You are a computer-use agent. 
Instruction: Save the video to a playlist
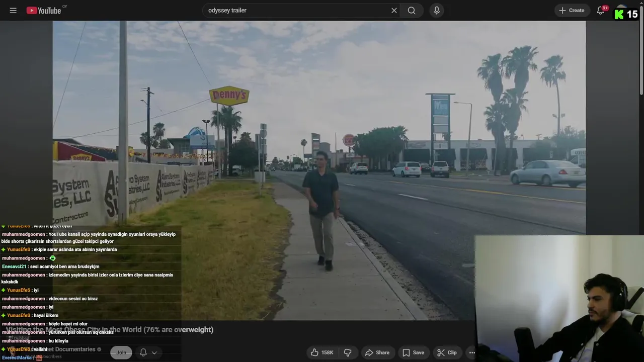(413, 352)
